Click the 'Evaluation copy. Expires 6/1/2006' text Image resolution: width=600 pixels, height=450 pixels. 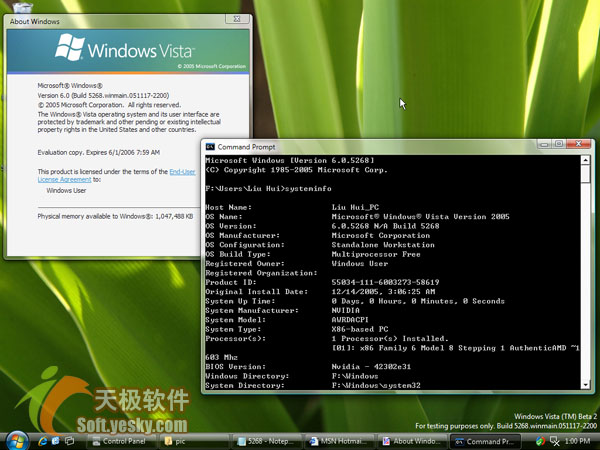click(x=99, y=152)
